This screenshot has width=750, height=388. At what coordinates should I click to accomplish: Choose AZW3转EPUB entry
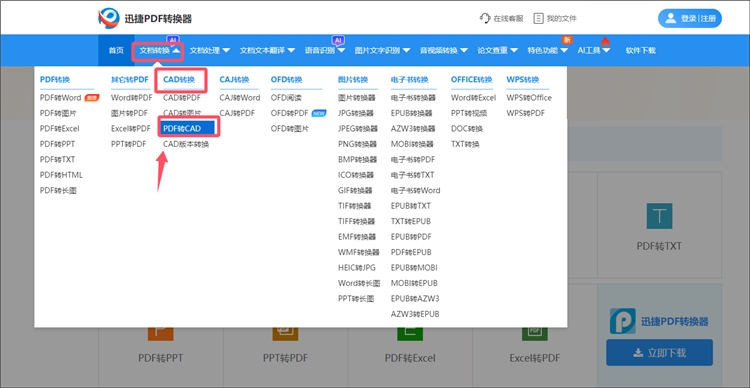point(415,314)
